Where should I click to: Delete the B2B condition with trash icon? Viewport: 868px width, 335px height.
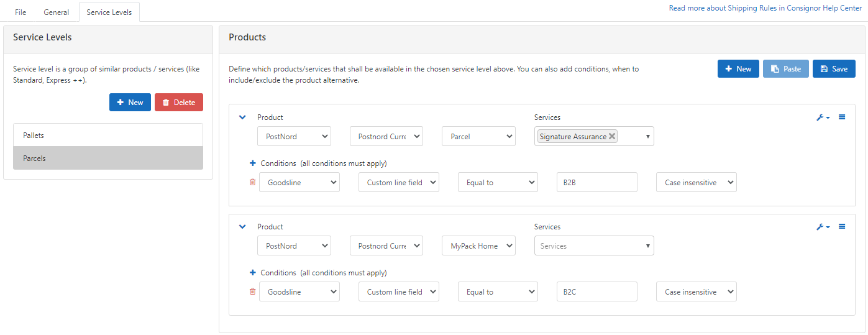252,183
